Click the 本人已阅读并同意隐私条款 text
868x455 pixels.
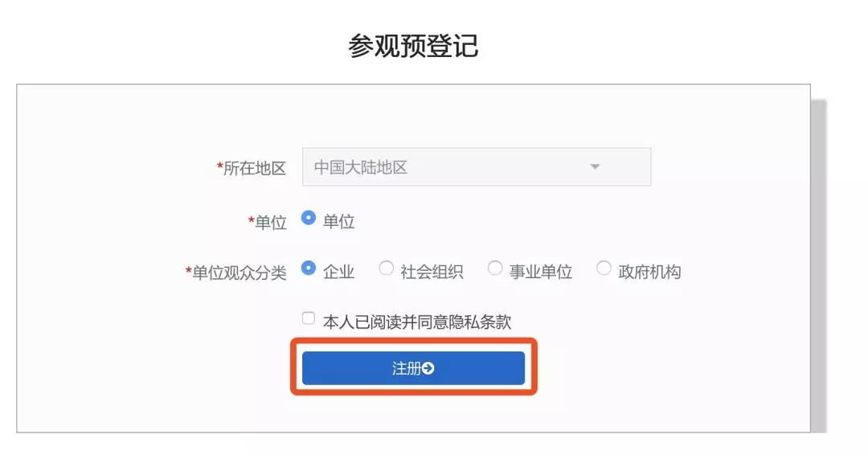tap(417, 322)
